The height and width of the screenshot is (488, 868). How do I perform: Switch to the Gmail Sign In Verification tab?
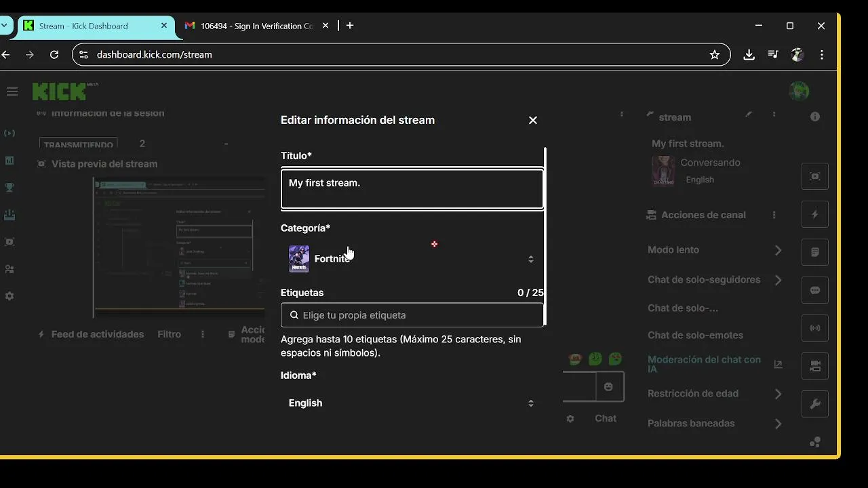[256, 26]
